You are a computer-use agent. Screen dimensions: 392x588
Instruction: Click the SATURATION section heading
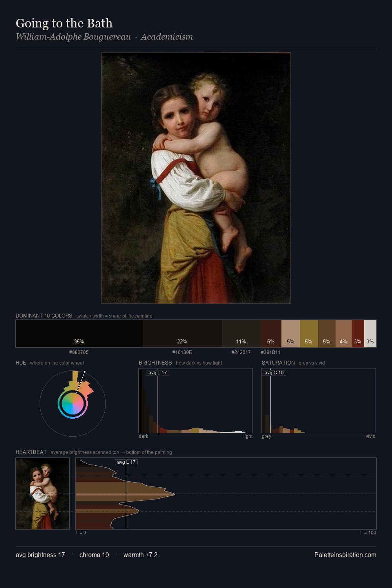pyautogui.click(x=278, y=363)
